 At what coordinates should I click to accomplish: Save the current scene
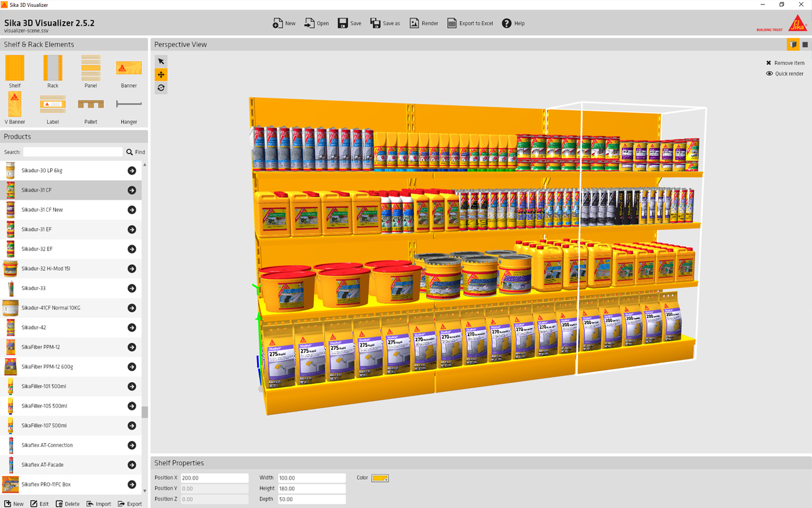click(350, 23)
